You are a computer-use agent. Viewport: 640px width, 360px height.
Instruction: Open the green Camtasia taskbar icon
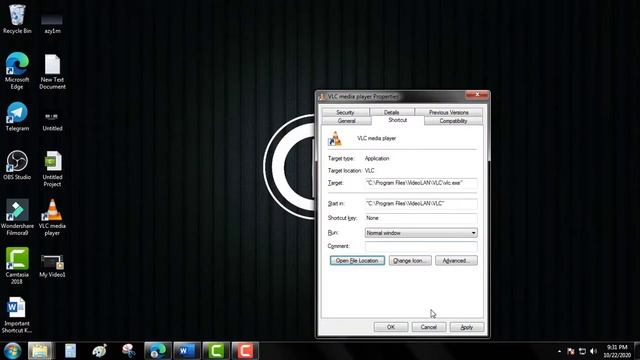click(216, 351)
